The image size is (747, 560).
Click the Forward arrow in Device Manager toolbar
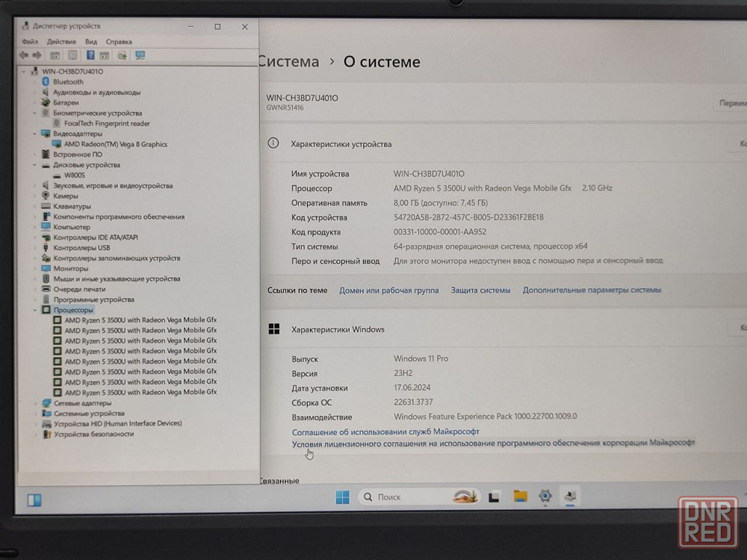pyautogui.click(x=37, y=56)
